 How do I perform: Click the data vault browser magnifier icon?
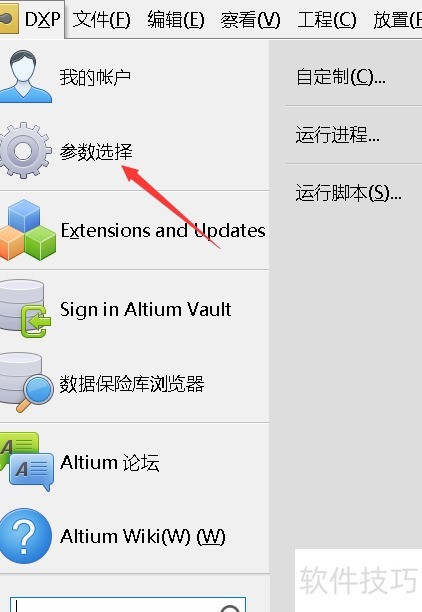[x=25, y=382]
